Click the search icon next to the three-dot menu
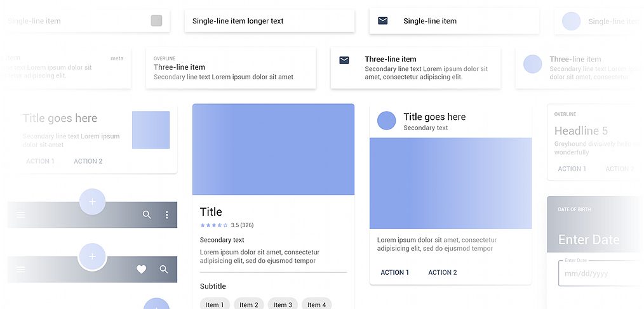644x309 pixels. coord(147,215)
